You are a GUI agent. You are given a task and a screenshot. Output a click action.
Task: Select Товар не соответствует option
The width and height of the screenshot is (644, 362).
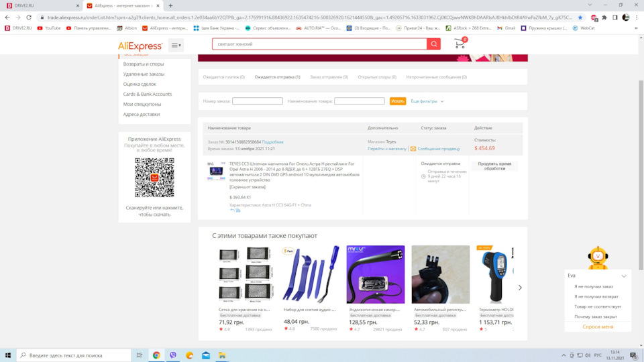point(598,306)
